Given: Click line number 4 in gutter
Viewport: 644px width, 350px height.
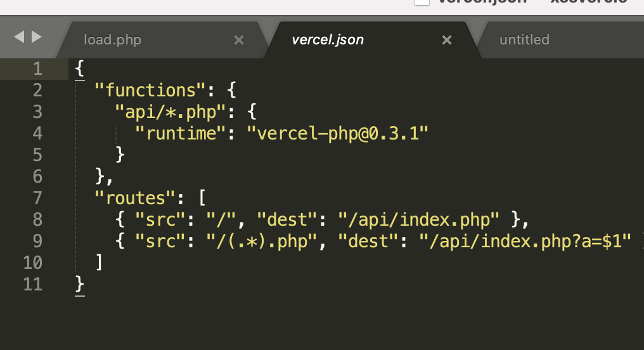Looking at the screenshot, I should coord(37,134).
